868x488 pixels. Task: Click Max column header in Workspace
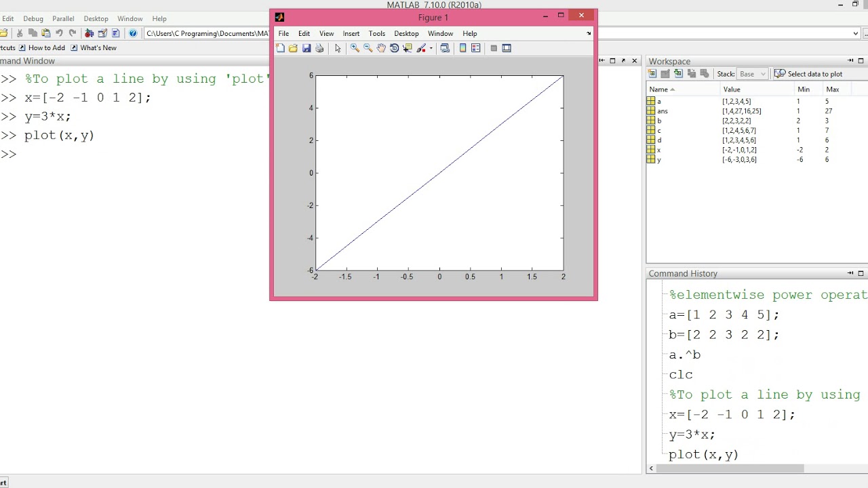(837, 89)
